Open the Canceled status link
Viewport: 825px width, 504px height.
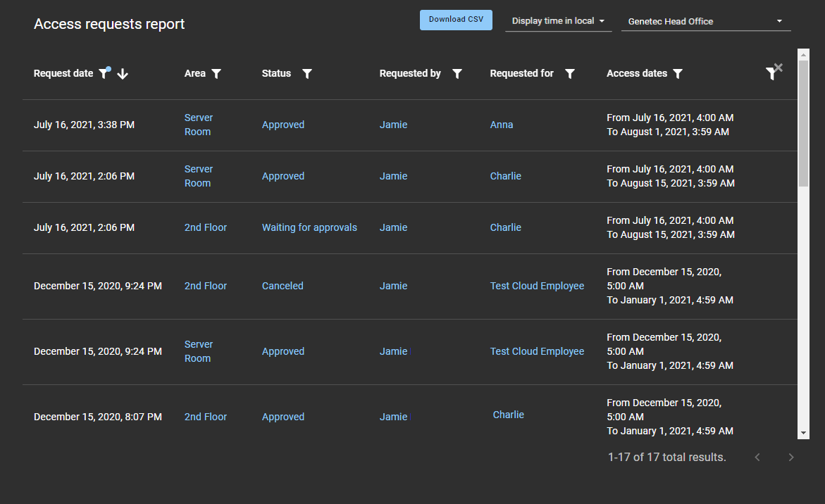click(283, 286)
